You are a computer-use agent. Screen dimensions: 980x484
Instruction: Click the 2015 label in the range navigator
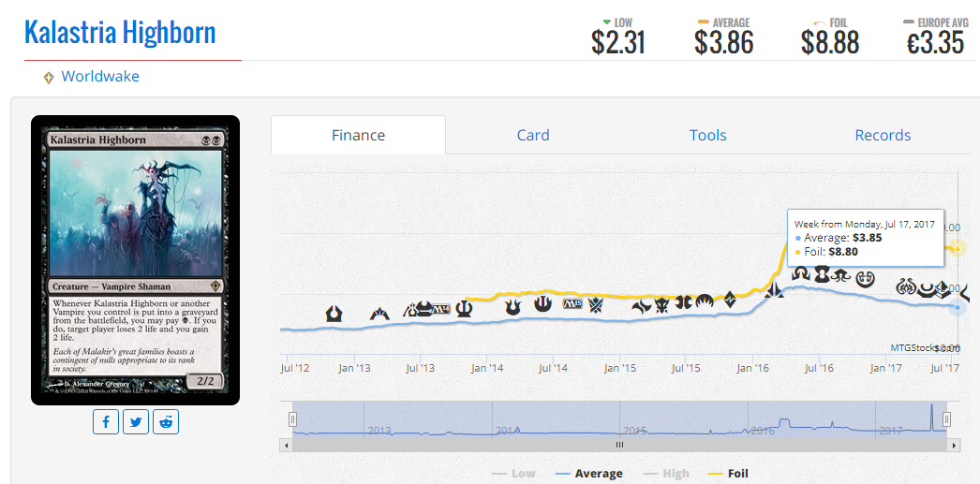click(x=634, y=431)
